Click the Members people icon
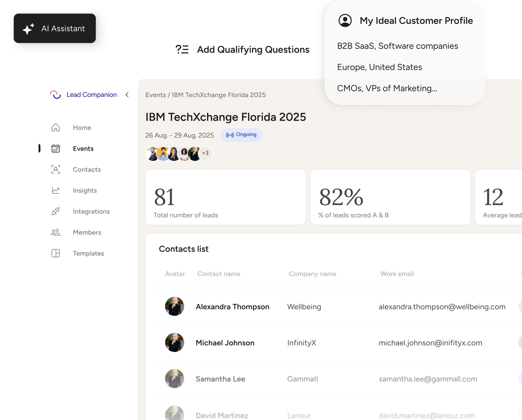The image size is (522, 420). [55, 232]
